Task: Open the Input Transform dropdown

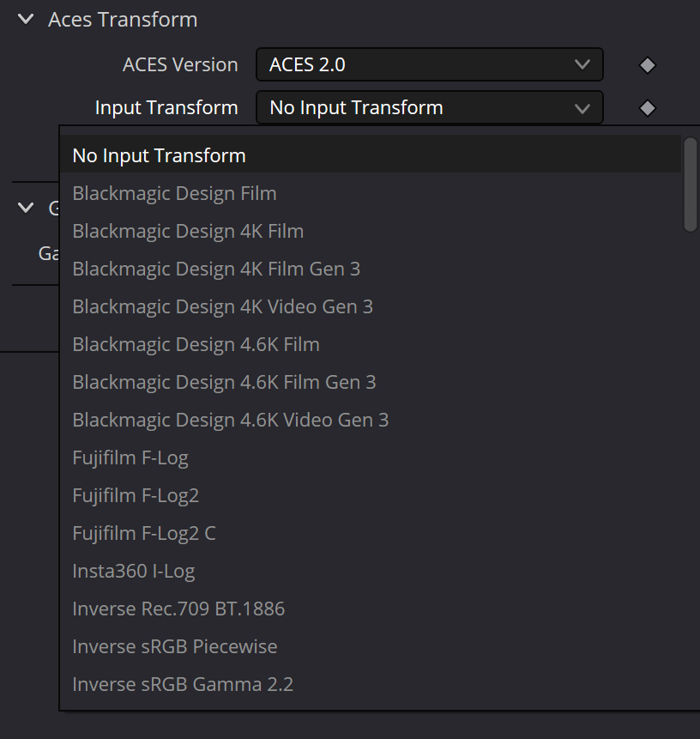Action: 429,108
